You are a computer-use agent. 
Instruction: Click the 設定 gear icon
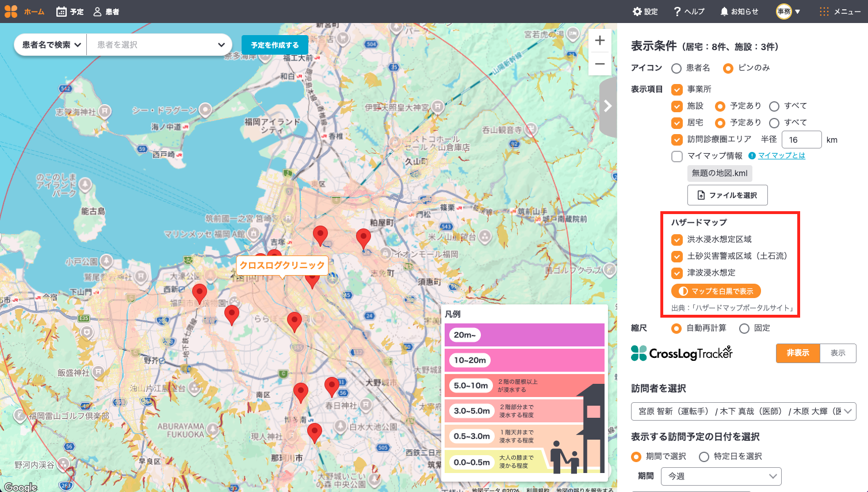(x=637, y=12)
